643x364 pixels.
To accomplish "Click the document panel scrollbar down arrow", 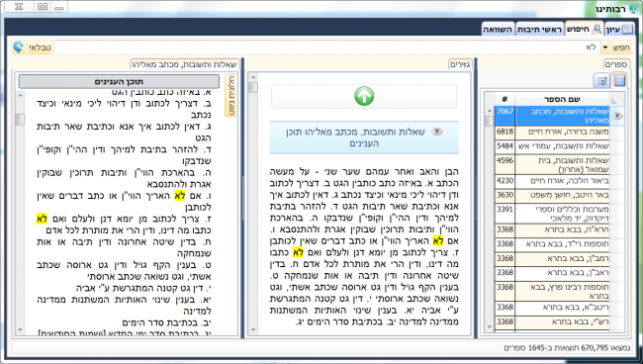I will pos(20,330).
